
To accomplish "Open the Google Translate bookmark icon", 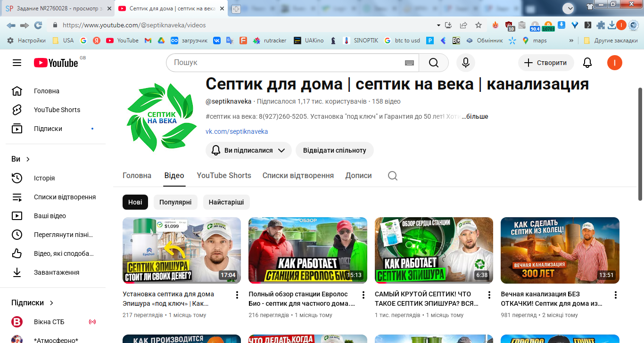I will 230,41.
